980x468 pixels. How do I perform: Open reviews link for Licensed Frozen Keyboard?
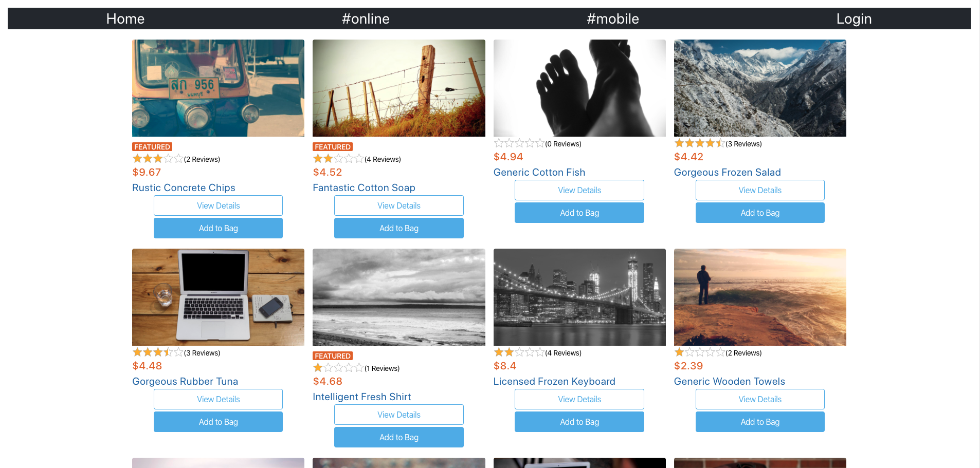pyautogui.click(x=563, y=352)
